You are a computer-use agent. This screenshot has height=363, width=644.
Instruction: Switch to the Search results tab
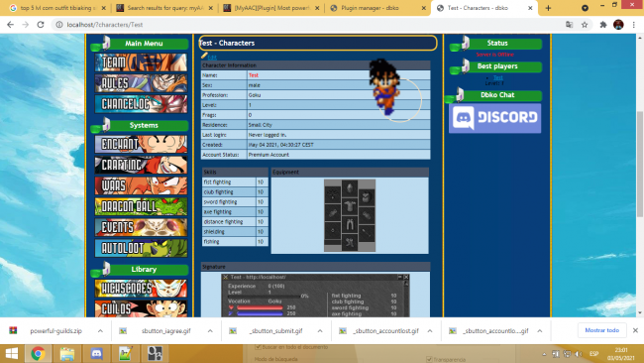(165, 8)
